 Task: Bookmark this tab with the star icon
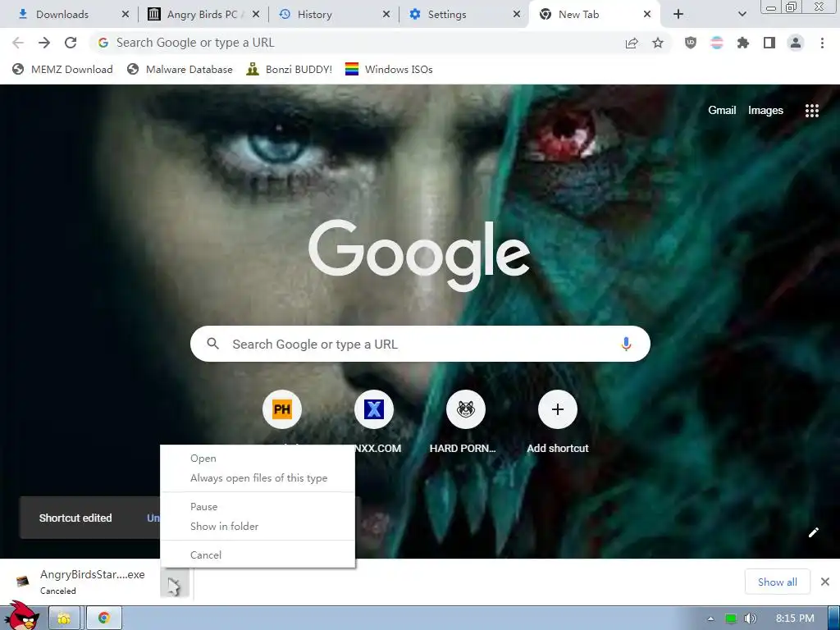[x=658, y=43]
